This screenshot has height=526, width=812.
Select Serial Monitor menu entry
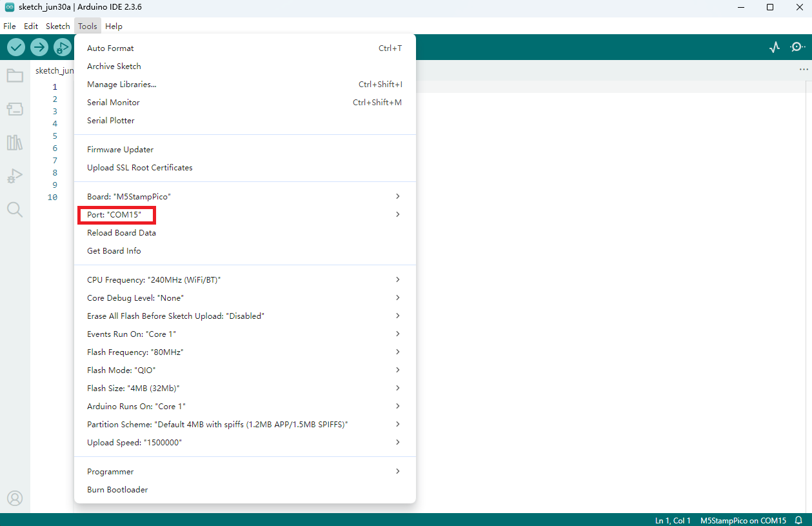245,102
